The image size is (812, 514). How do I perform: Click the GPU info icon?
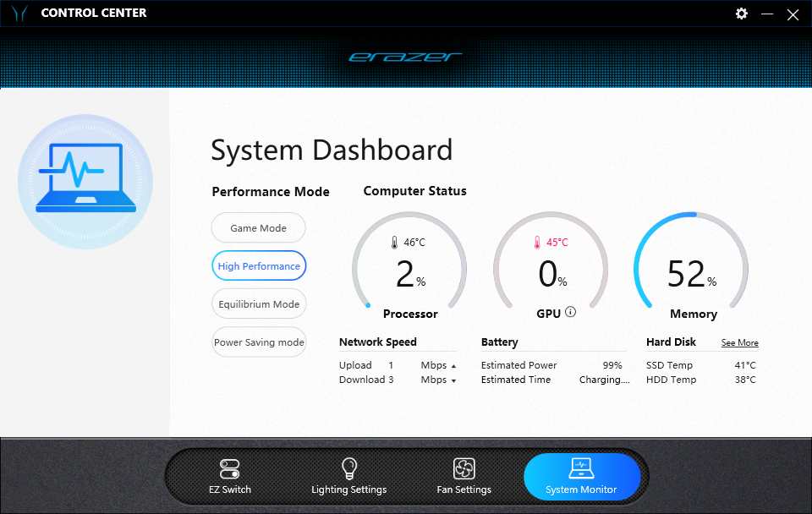click(570, 312)
